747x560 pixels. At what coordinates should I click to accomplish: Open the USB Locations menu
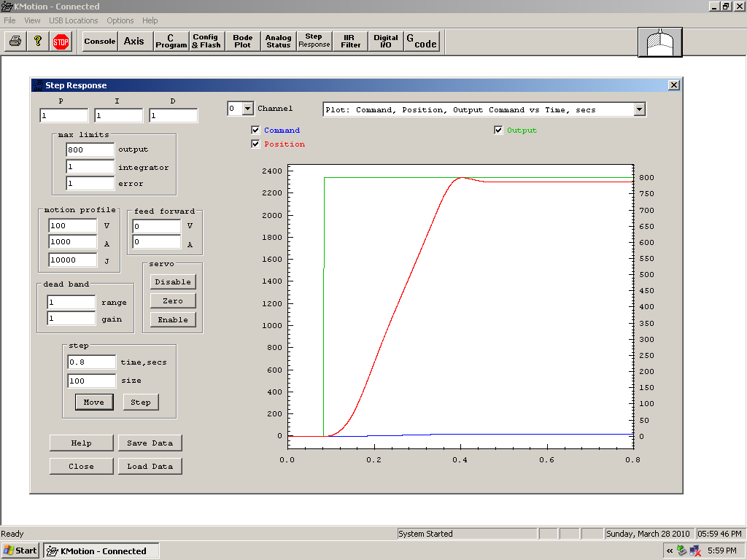pos(74,20)
